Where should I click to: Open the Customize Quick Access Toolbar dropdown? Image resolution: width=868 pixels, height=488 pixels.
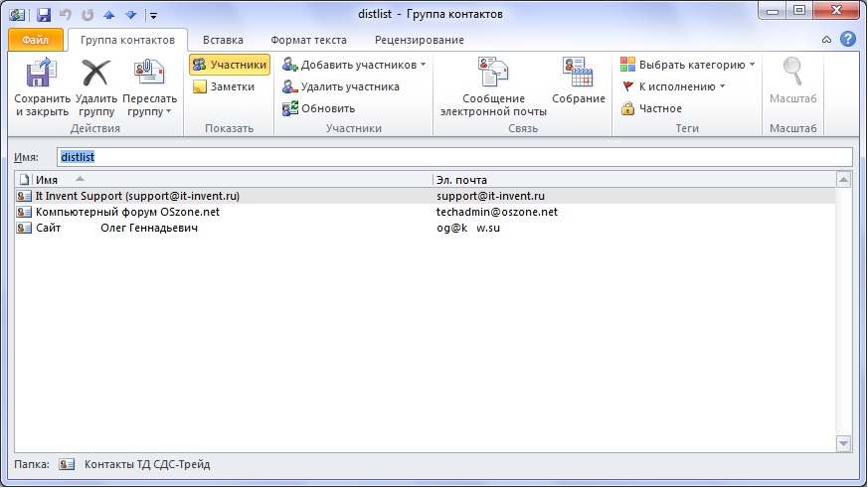coord(153,16)
